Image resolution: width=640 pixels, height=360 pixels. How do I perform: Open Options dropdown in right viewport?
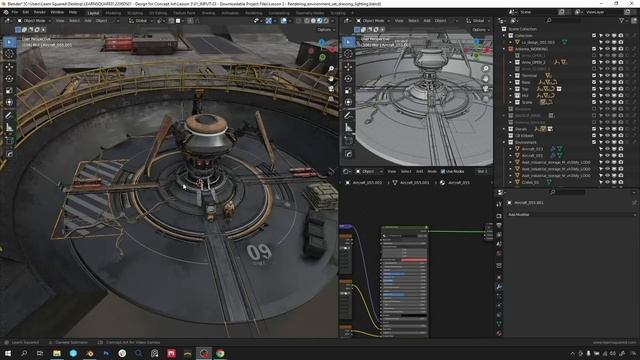[x=480, y=29]
